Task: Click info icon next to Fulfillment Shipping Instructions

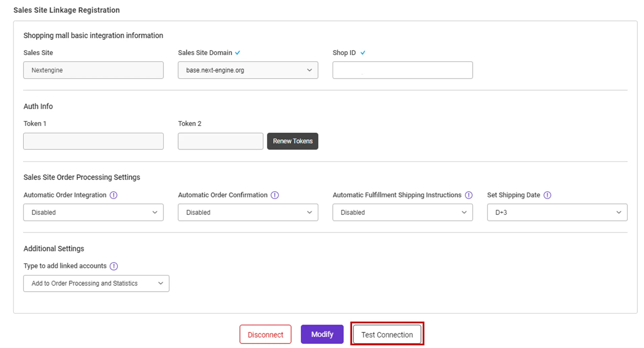Action: [x=469, y=195]
